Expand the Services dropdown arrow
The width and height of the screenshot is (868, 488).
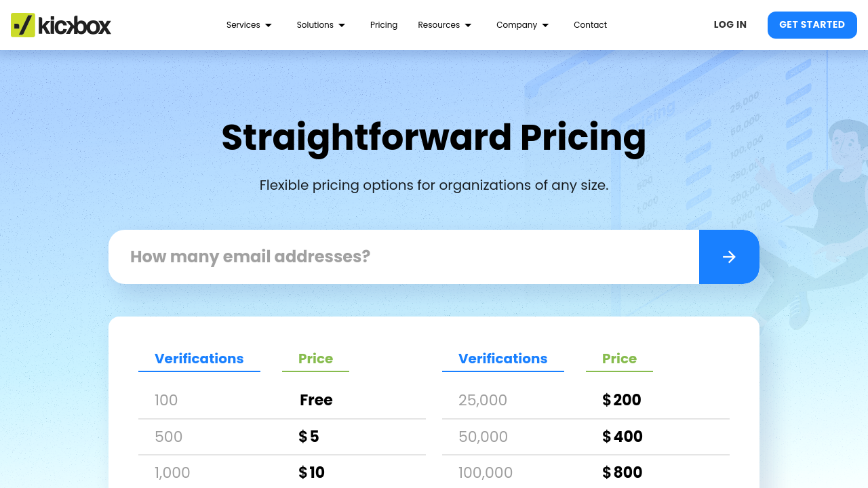269,25
